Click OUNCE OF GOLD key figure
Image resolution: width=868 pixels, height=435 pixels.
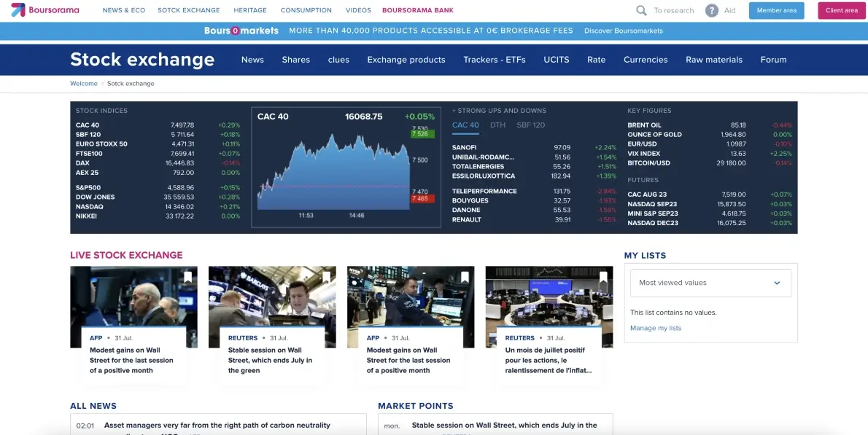(710, 134)
